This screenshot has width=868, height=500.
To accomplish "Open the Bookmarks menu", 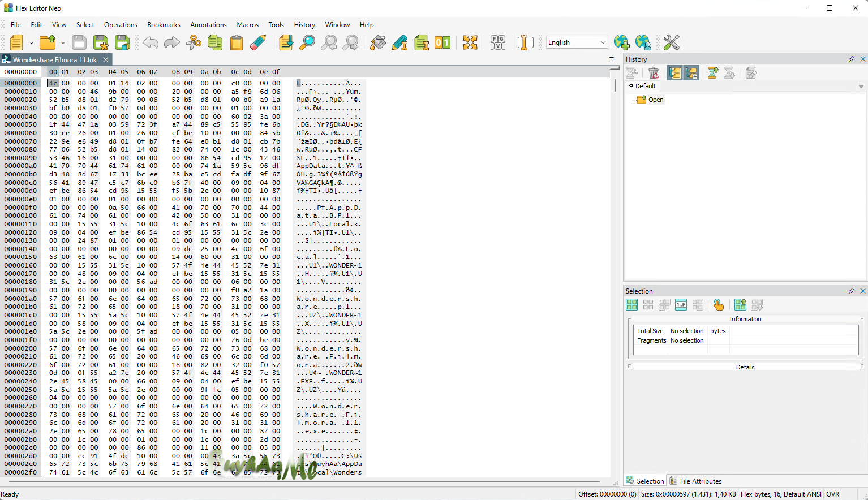I will (164, 25).
